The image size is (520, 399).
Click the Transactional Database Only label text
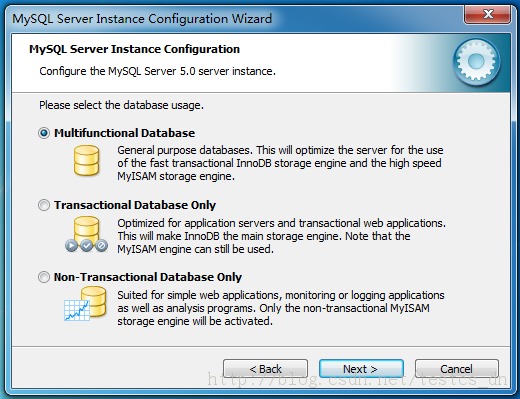135,205
